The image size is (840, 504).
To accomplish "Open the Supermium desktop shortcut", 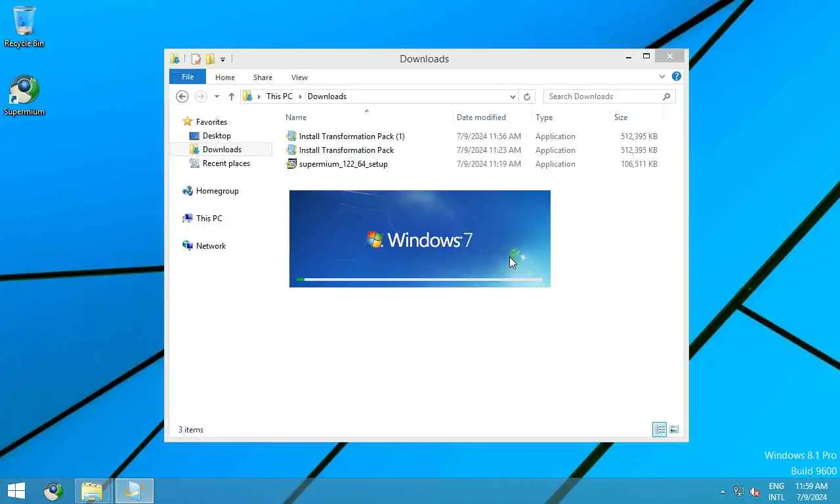I will [24, 96].
